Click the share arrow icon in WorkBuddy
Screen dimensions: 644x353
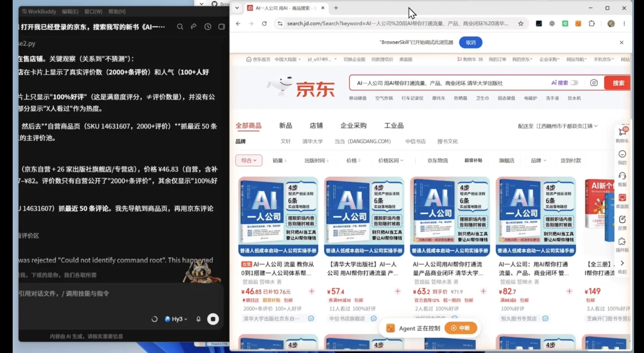click(x=193, y=27)
